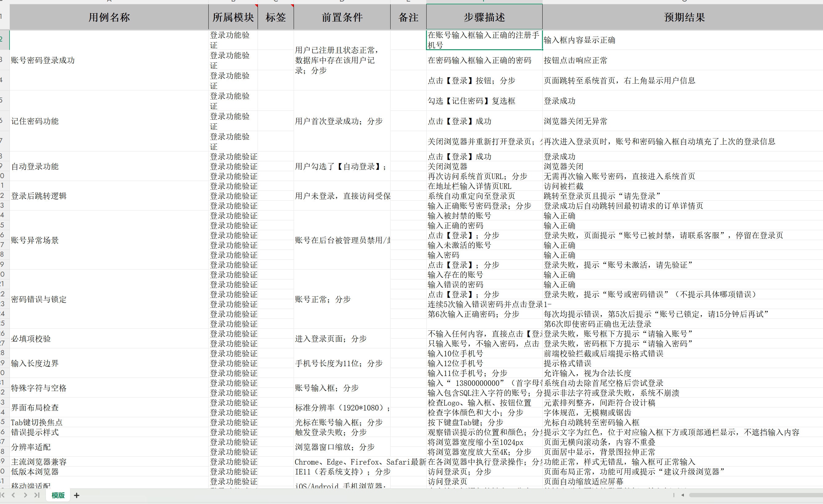Select precondition cell 手机号长度为11位；分步
The width and height of the screenshot is (823, 504).
[342, 363]
